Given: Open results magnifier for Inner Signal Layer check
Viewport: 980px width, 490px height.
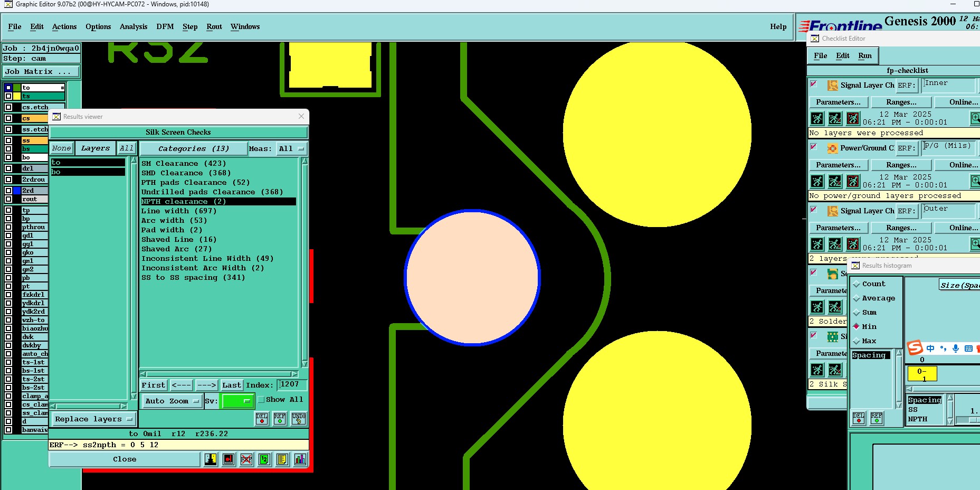Looking at the screenshot, I should click(975, 118).
